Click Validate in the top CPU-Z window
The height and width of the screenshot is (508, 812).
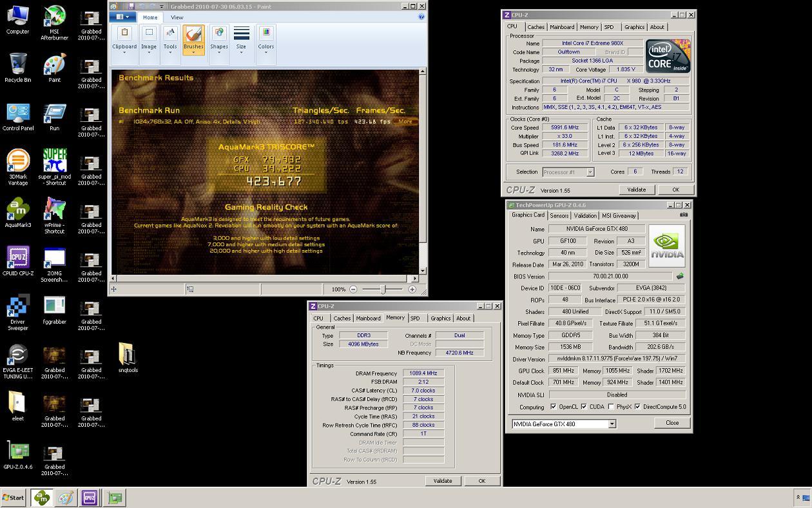click(637, 190)
